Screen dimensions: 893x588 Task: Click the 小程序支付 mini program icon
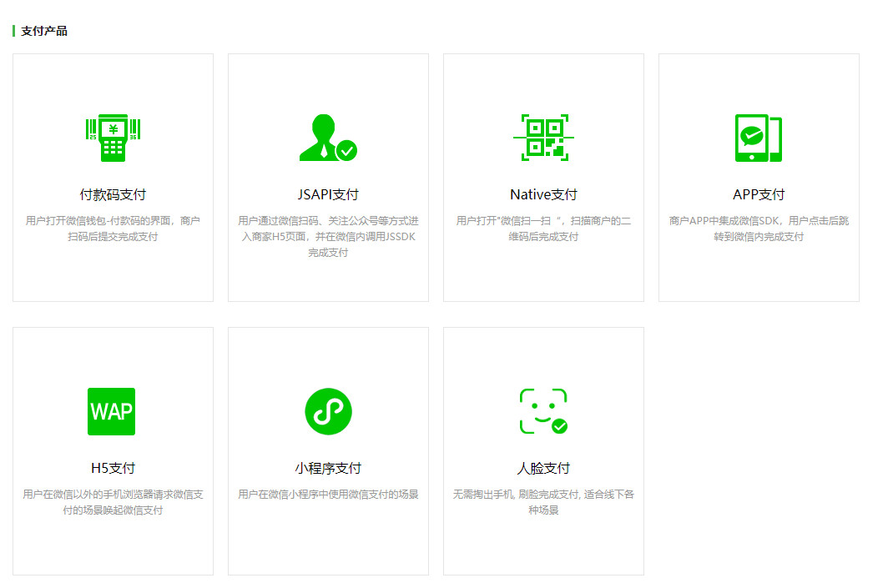328,411
